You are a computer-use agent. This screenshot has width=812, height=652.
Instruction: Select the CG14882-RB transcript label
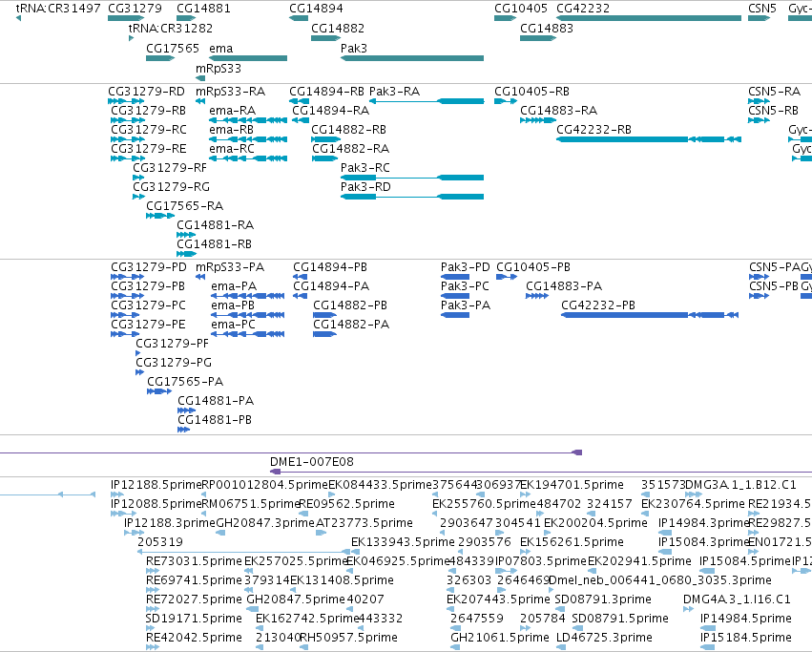[x=348, y=130]
